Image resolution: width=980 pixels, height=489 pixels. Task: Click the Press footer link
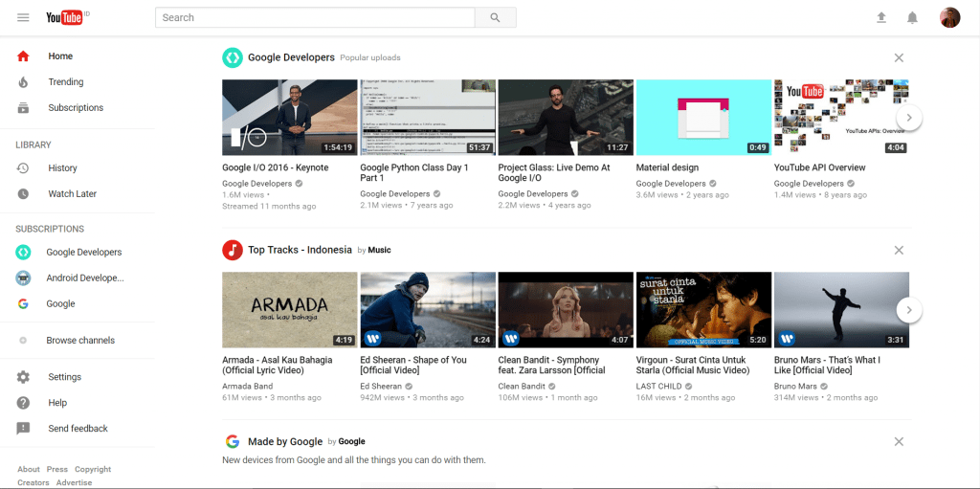coord(56,470)
